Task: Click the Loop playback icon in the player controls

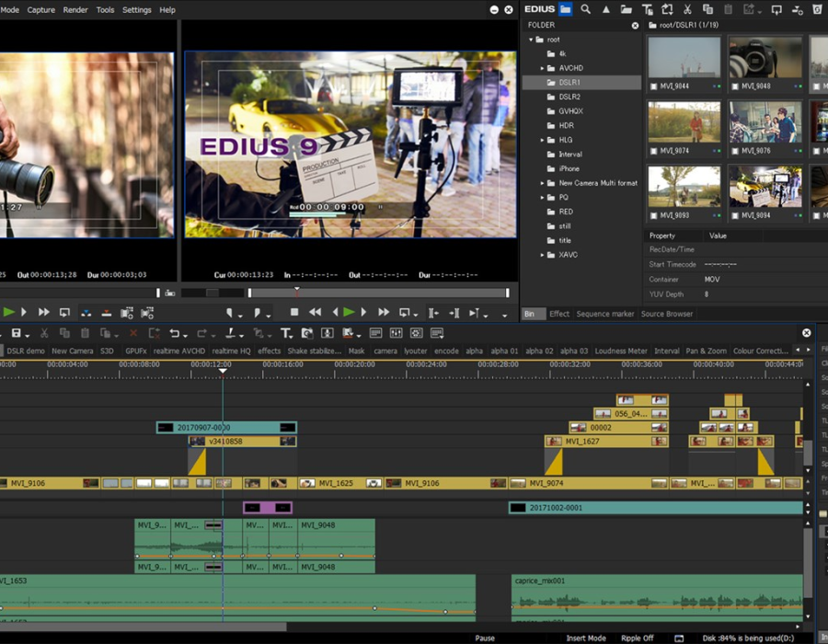Action: pos(64,313)
